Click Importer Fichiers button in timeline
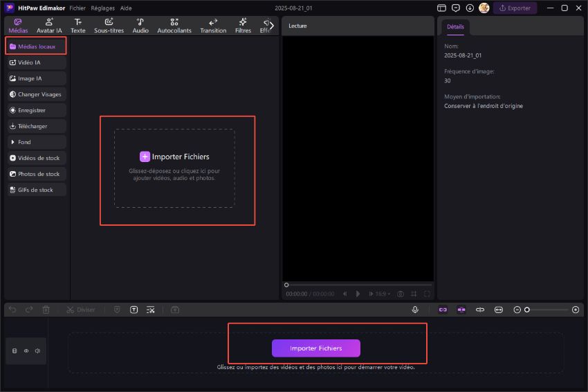 [x=315, y=348]
